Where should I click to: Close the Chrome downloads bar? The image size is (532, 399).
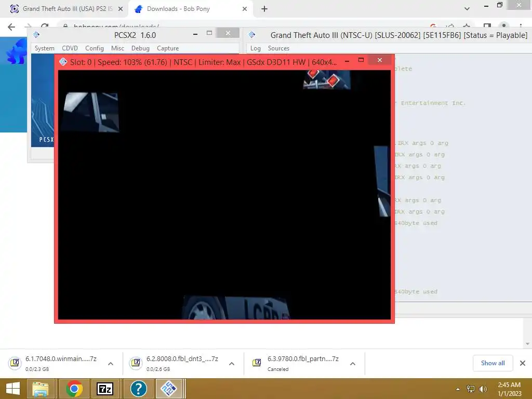click(523, 363)
